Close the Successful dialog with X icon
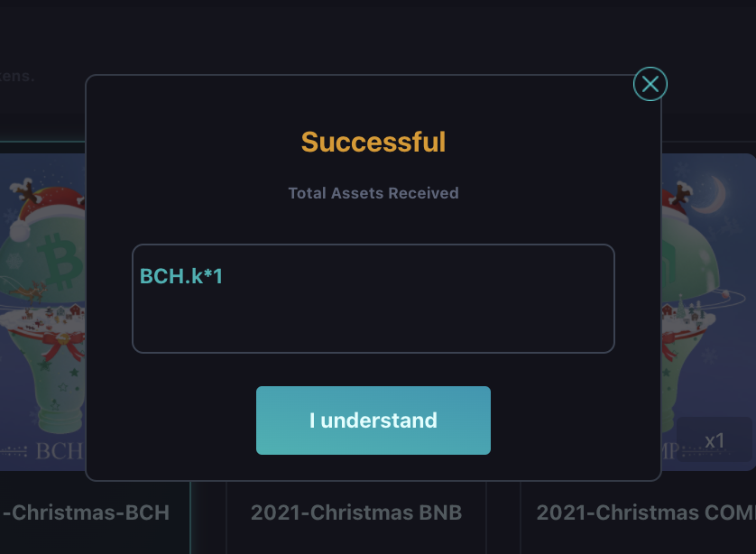Screen dimensions: 756x554 [650, 85]
